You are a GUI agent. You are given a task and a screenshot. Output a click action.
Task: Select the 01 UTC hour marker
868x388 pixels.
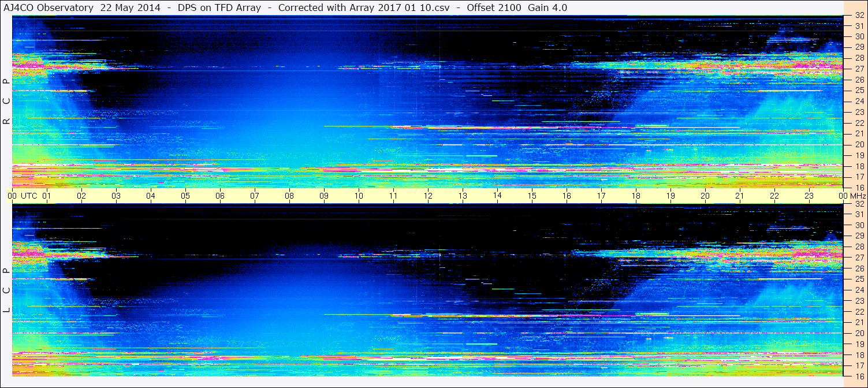coord(47,196)
